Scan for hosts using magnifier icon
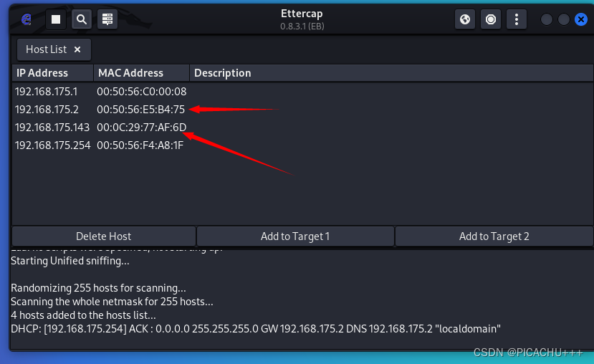594x364 pixels. point(82,19)
